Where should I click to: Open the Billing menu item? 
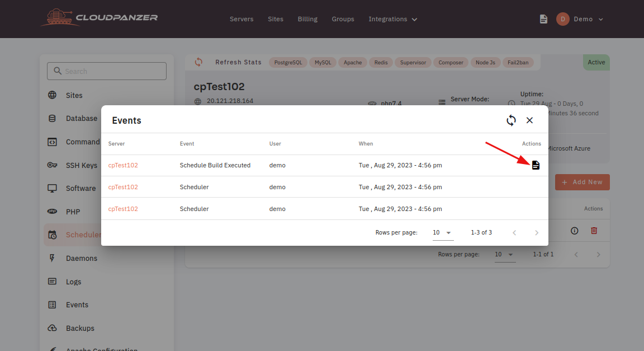(x=307, y=19)
